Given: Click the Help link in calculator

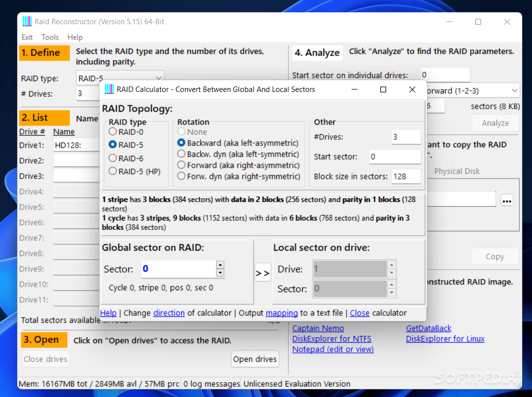Looking at the screenshot, I should click(x=108, y=313).
